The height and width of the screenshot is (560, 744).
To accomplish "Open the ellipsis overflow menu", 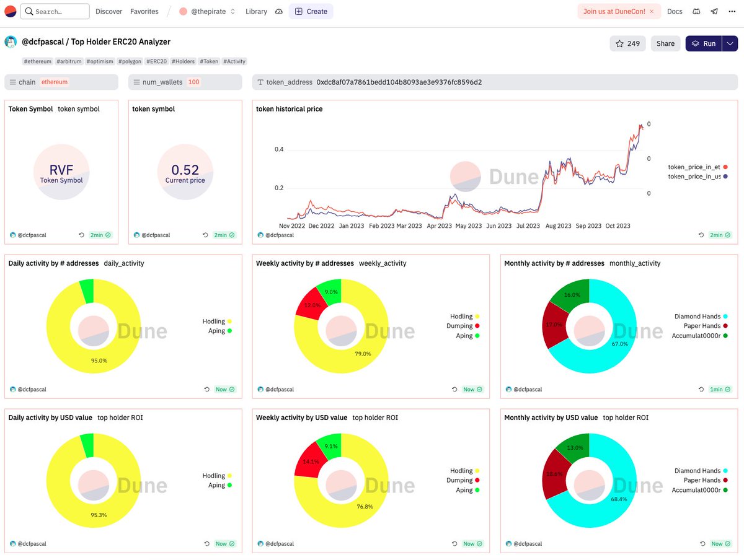I will [732, 11].
